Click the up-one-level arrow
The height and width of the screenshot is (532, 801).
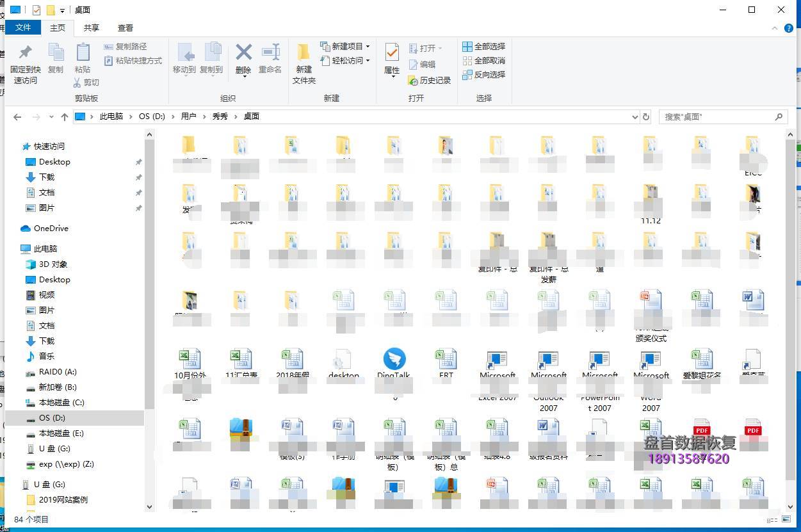click(x=65, y=117)
